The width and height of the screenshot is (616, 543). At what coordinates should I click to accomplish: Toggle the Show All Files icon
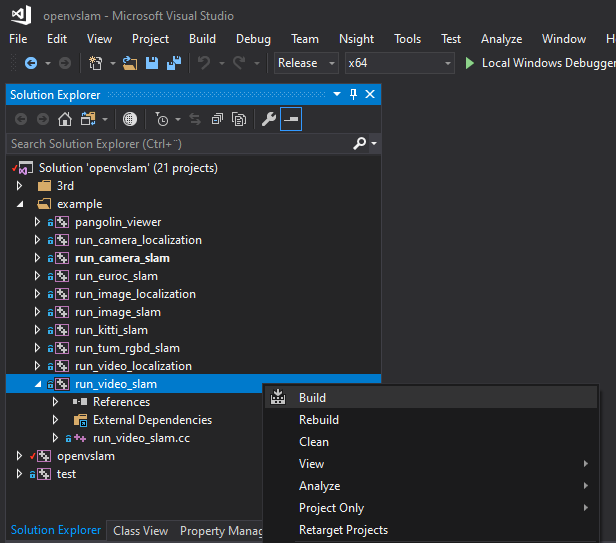pyautogui.click(x=239, y=119)
